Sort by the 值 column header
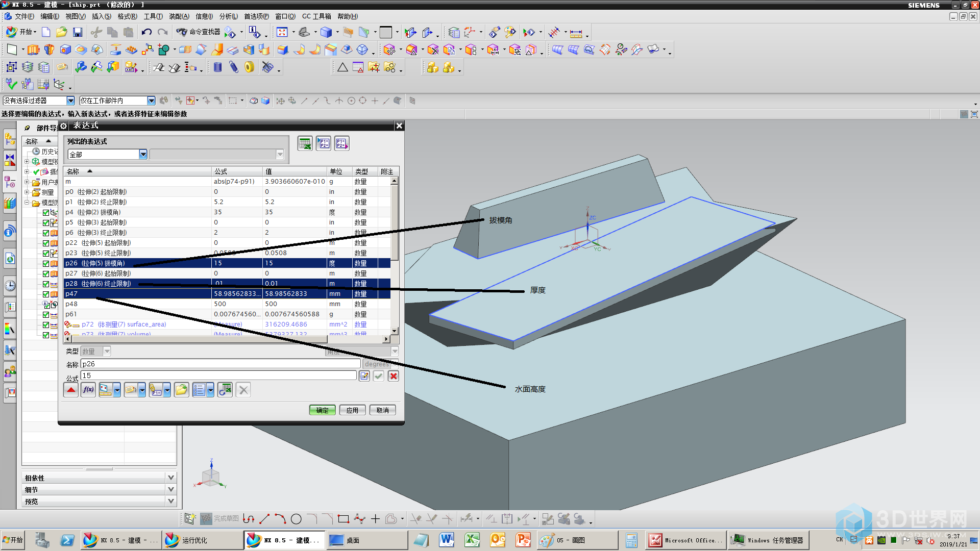This screenshot has width=980, height=551. (x=295, y=171)
